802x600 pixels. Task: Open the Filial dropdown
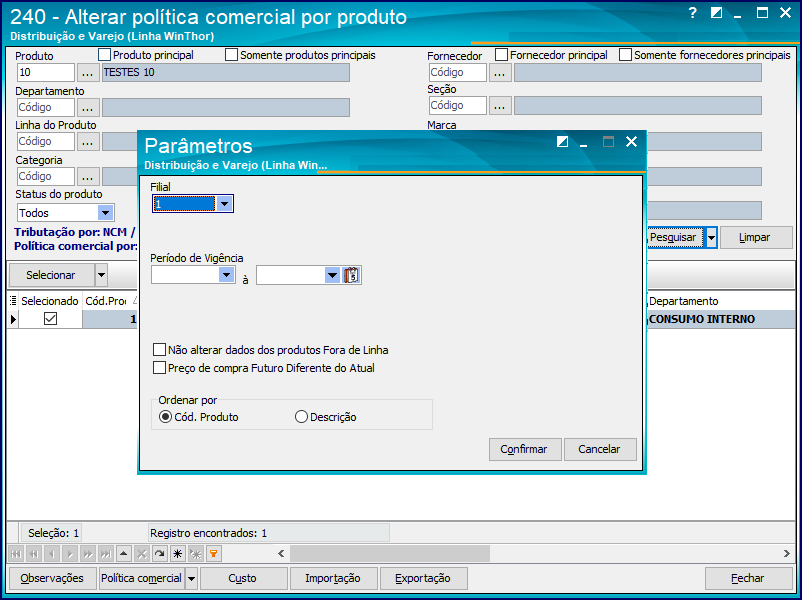224,204
